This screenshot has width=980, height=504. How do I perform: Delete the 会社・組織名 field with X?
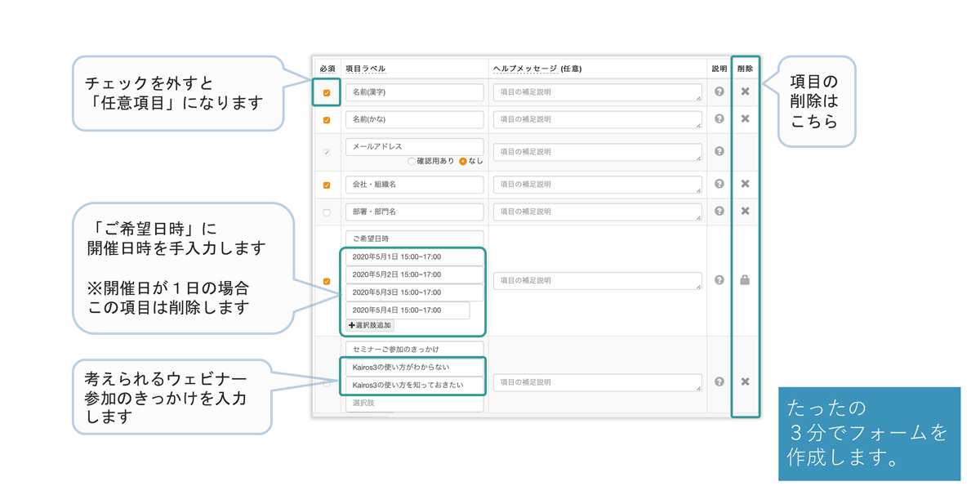(745, 185)
